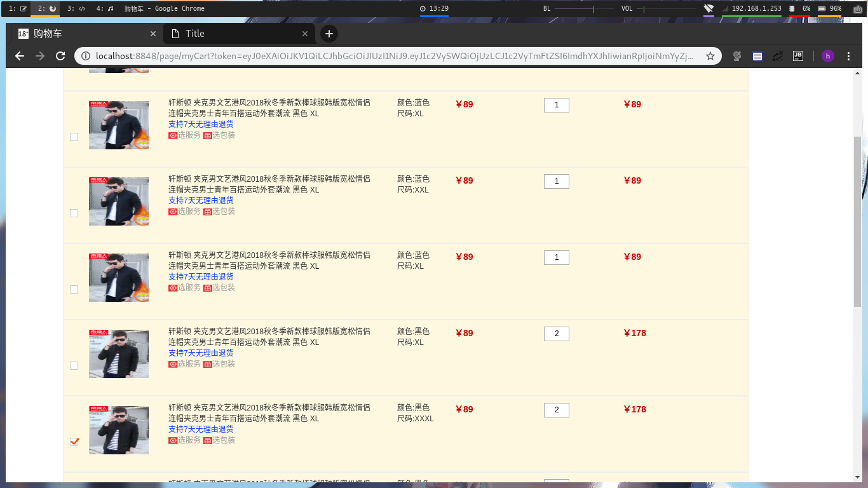This screenshot has height=488, width=868.
Task: Open the clock dropdown showing 13:29
Action: 434,8
